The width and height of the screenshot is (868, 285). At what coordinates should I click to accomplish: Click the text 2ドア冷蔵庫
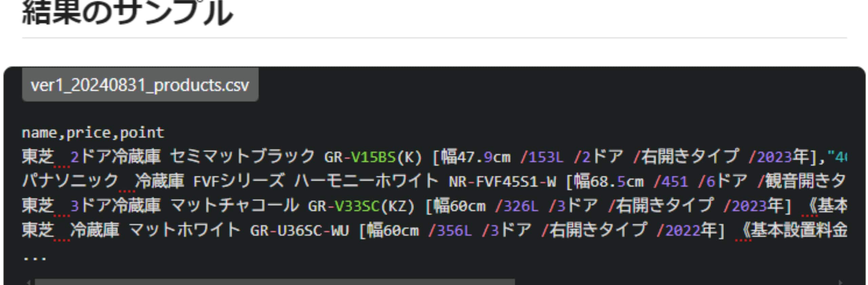coord(115,157)
